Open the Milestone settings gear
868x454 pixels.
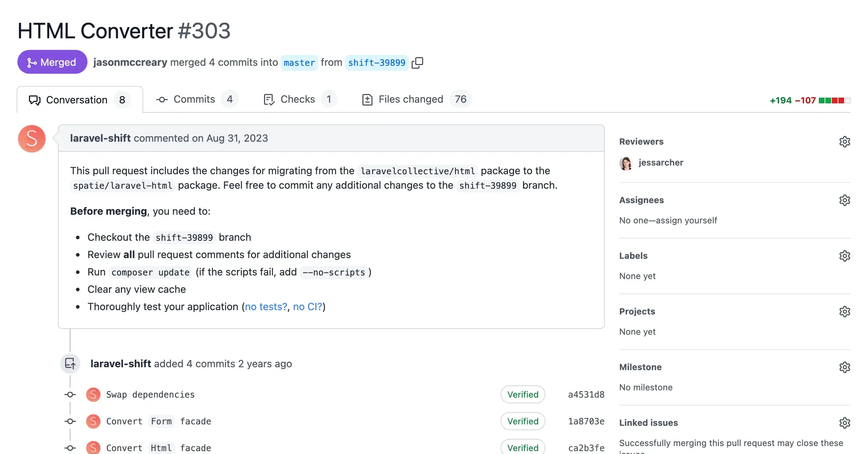(x=845, y=367)
